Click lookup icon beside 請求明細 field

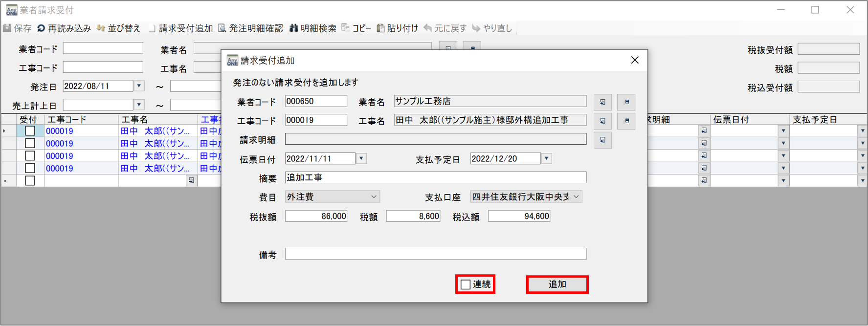(602, 140)
